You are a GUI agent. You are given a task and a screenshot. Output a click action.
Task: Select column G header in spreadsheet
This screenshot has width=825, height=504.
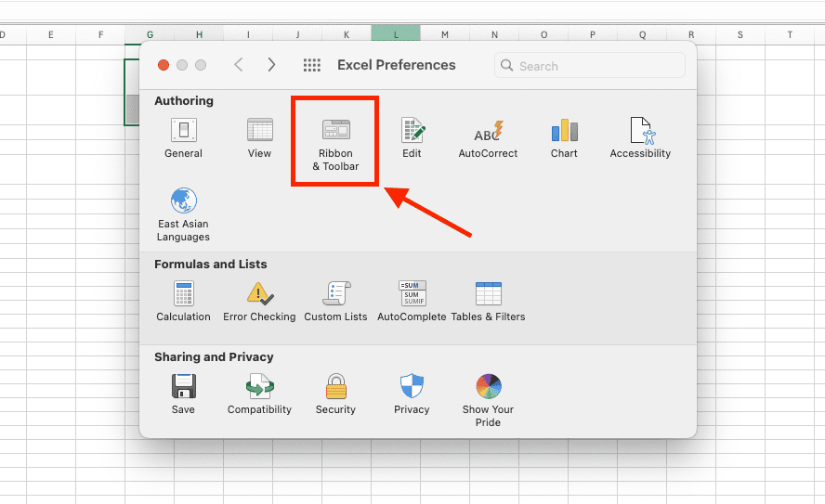(x=150, y=34)
